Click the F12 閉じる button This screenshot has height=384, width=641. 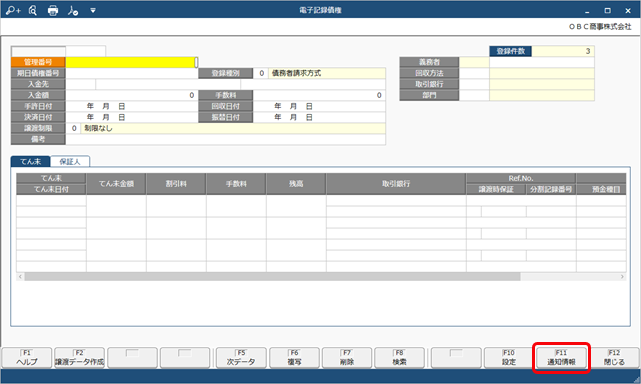click(x=614, y=358)
